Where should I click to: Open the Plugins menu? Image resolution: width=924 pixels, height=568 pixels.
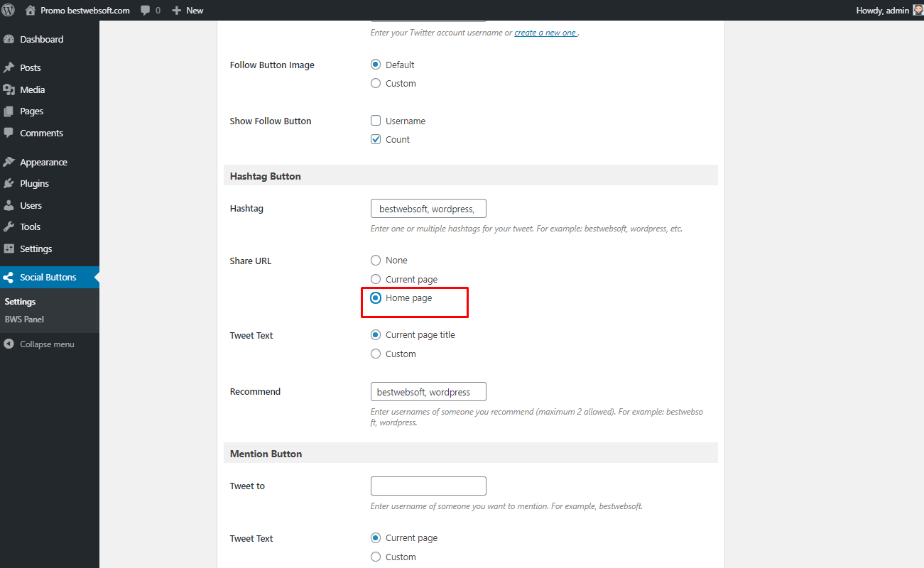pyautogui.click(x=50, y=183)
